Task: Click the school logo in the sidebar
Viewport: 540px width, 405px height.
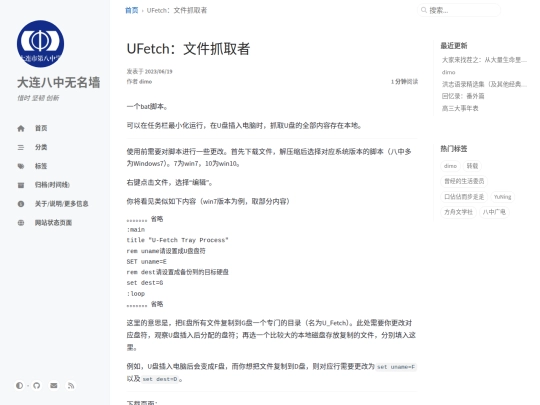Action: 40,44
